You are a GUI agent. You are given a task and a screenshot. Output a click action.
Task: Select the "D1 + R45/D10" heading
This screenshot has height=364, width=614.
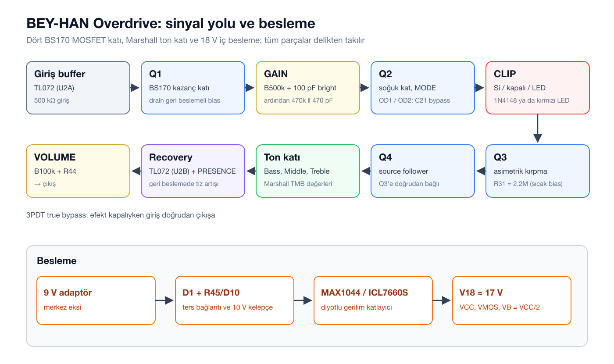[211, 293]
